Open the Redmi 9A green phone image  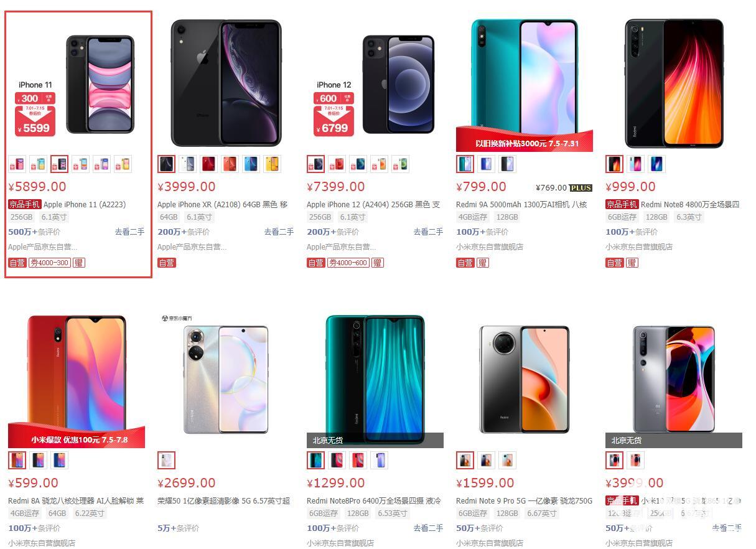525,82
